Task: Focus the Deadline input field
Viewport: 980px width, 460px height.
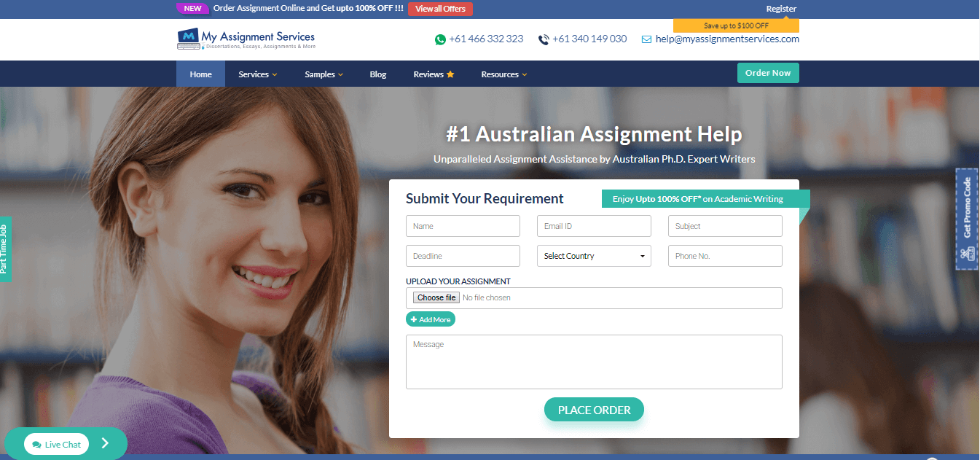Action: click(463, 256)
